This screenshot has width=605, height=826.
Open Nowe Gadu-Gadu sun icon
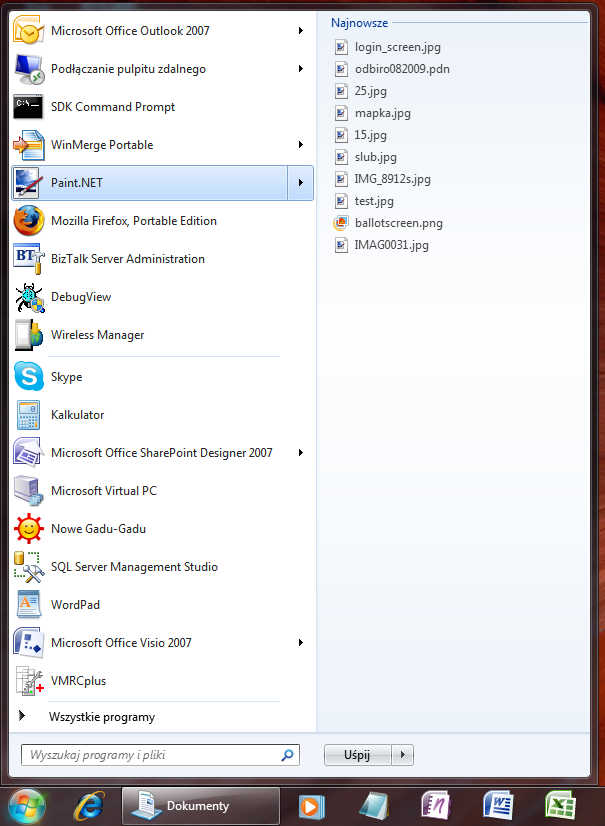point(28,528)
